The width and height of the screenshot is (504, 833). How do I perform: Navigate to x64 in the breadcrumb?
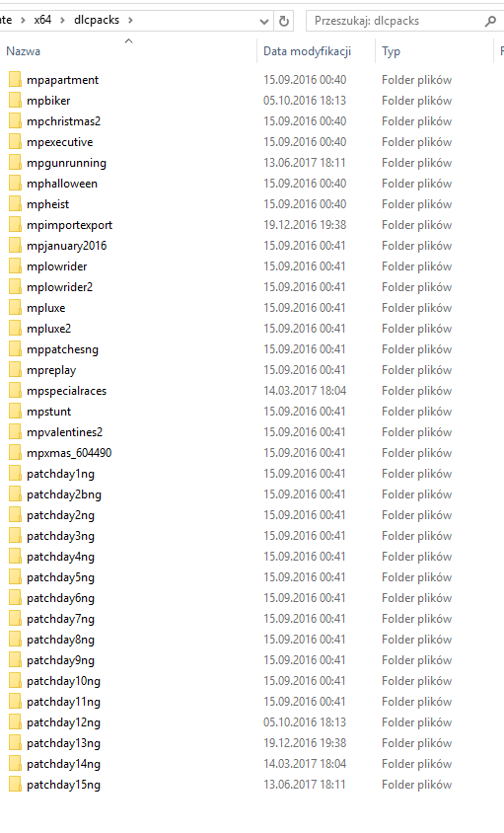point(42,20)
